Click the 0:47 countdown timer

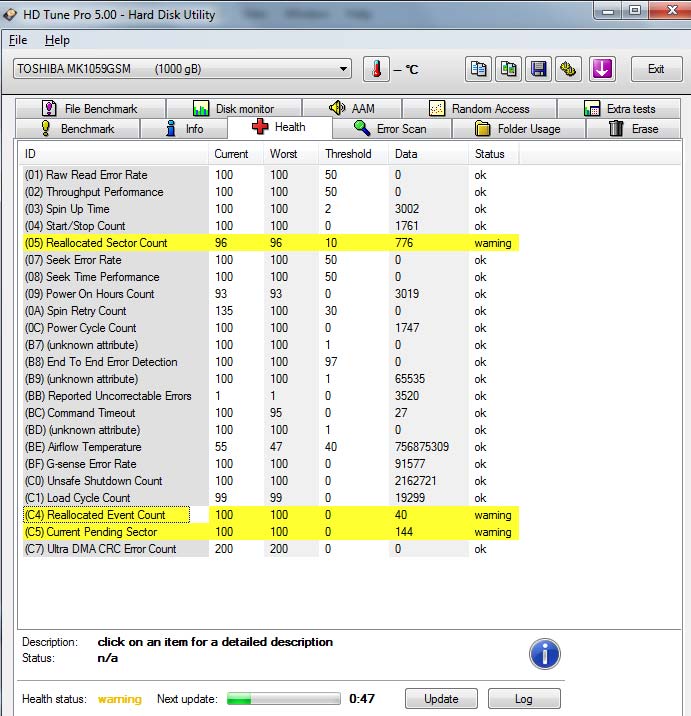point(362,699)
